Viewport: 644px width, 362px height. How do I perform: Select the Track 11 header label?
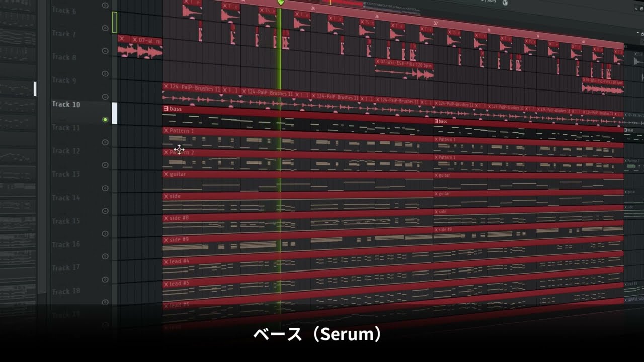(x=66, y=127)
